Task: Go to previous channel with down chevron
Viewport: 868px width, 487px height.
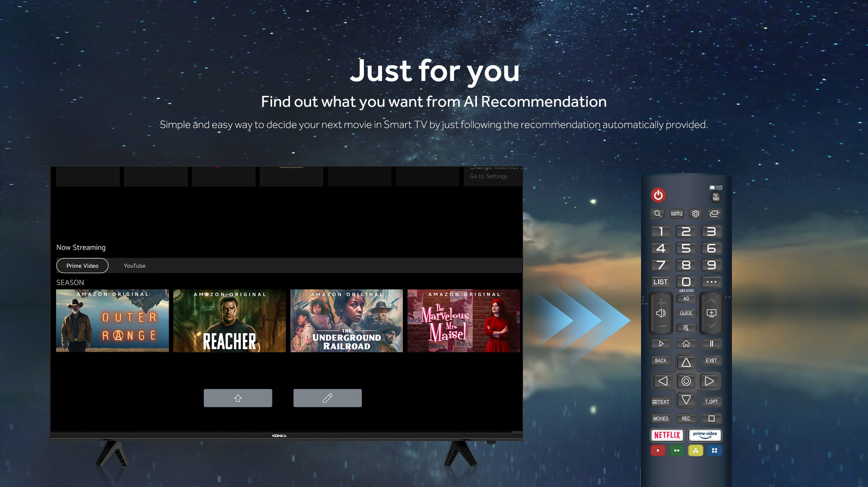Action: pos(712,326)
